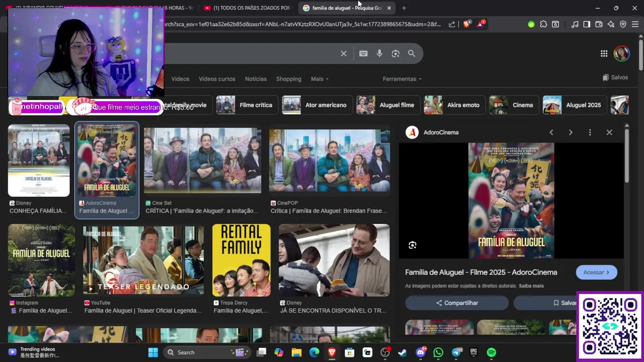Search by image with the Lens camera icon
Viewport: 644px width, 362px height.
(x=395, y=53)
